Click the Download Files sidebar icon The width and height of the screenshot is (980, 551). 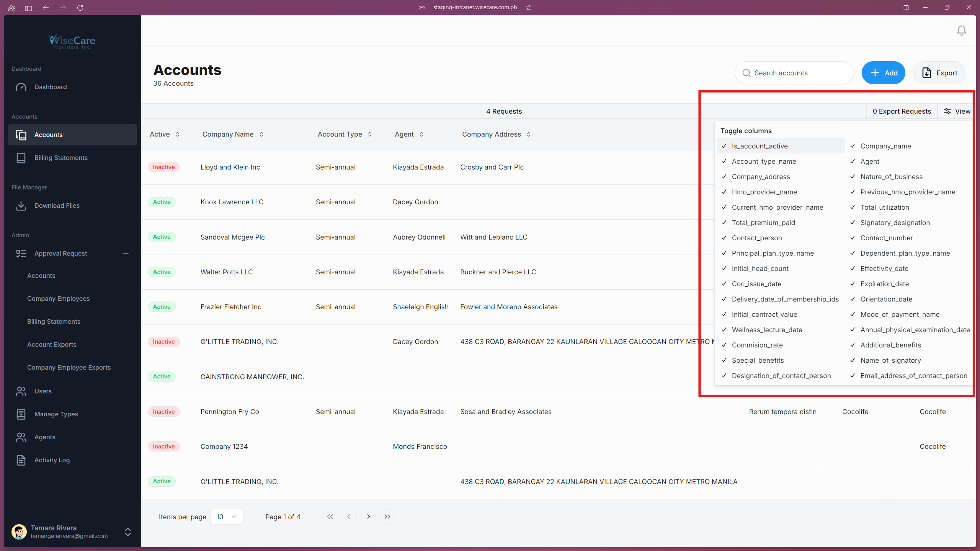tap(21, 206)
